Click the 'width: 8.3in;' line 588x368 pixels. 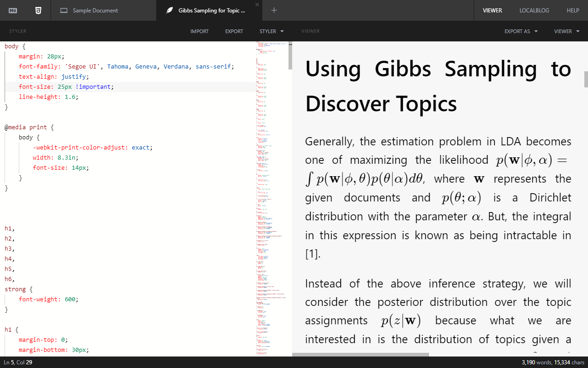tap(56, 158)
